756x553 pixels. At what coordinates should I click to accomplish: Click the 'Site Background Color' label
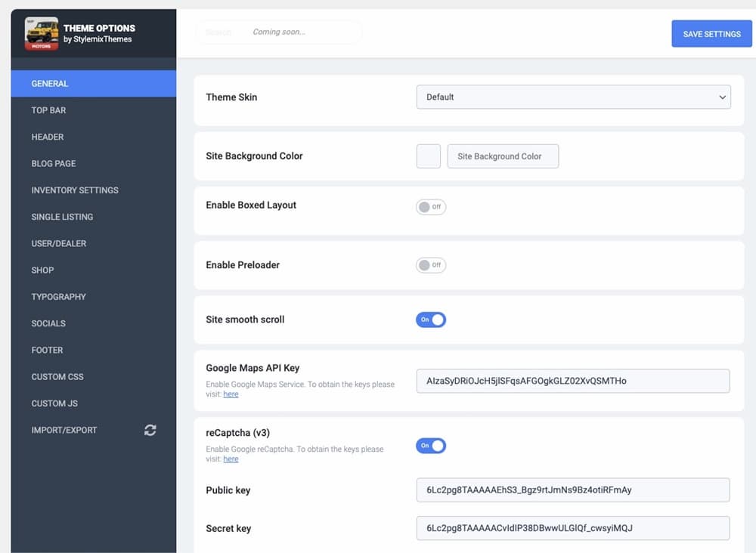[254, 156]
